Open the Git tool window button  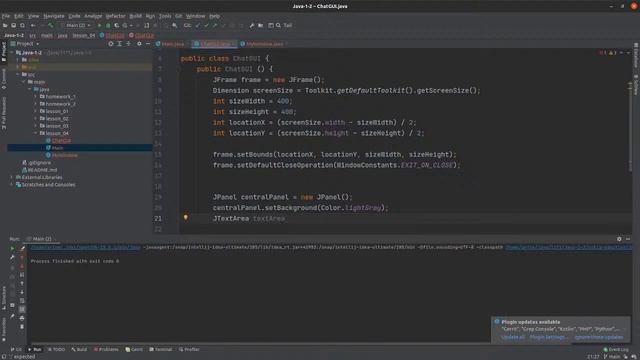pos(16,349)
